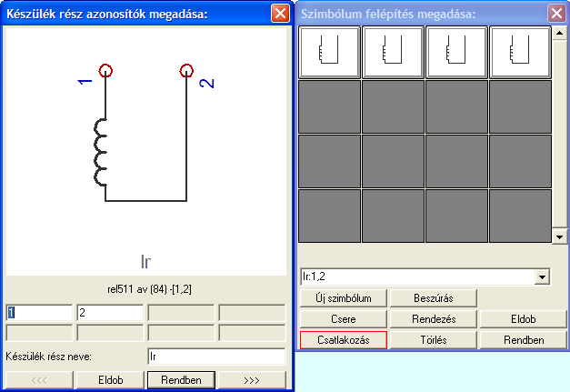
Task: Click the Törlés button
Action: [x=434, y=340]
